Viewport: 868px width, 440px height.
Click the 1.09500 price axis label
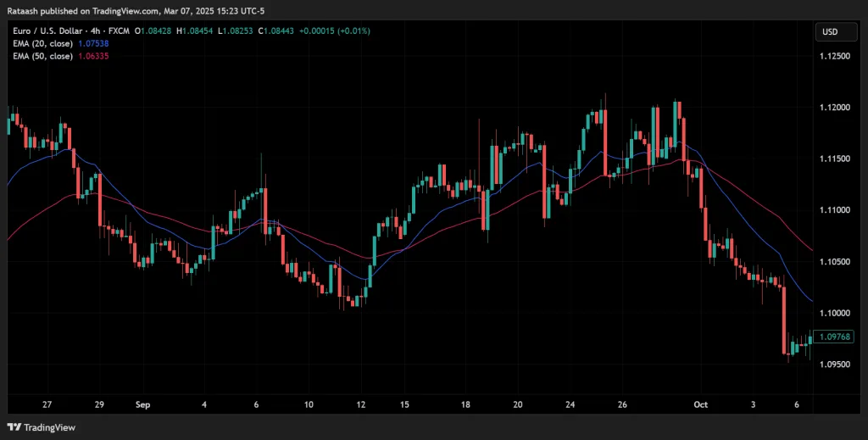(x=836, y=365)
